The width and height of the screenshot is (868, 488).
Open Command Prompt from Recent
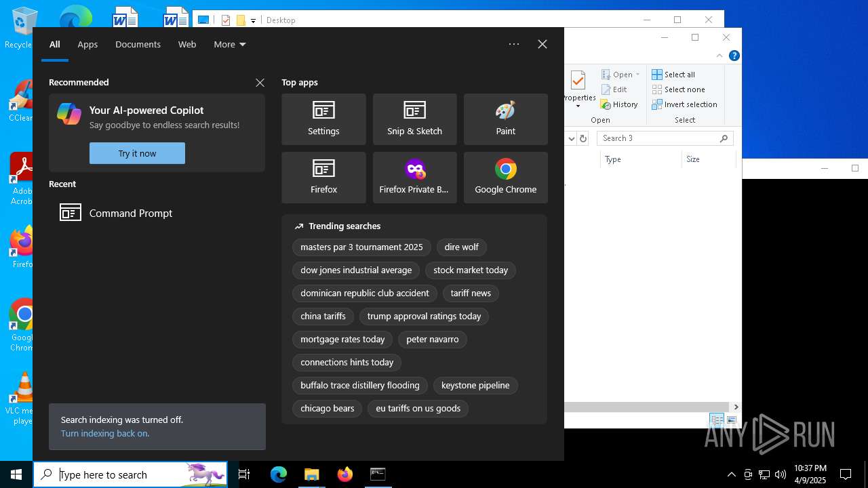[157, 213]
